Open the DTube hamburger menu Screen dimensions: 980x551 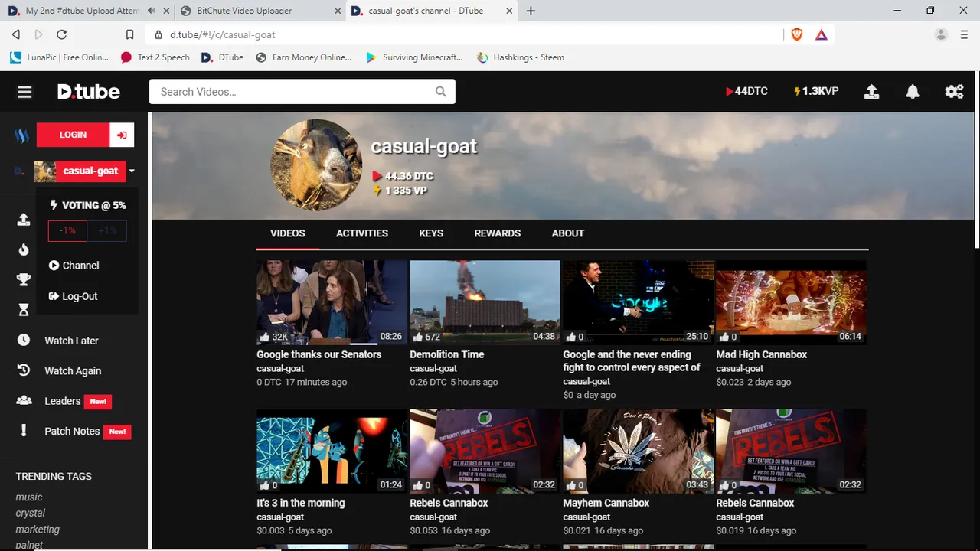(x=24, y=92)
